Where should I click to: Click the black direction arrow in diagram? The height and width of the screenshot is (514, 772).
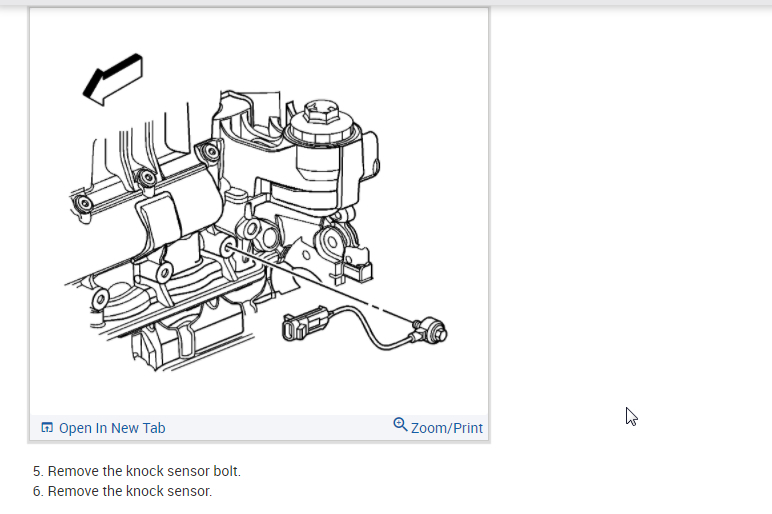(113, 79)
